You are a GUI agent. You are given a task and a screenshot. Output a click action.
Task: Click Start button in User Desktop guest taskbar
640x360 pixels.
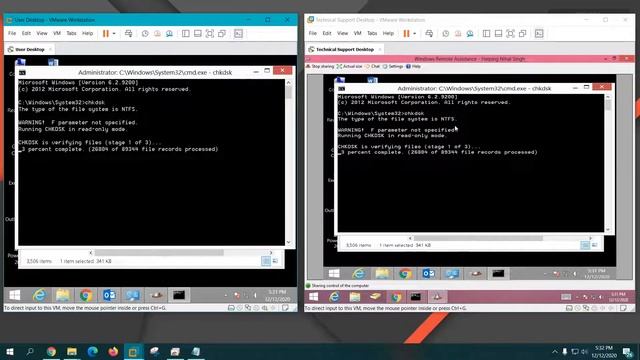[x=15, y=295]
